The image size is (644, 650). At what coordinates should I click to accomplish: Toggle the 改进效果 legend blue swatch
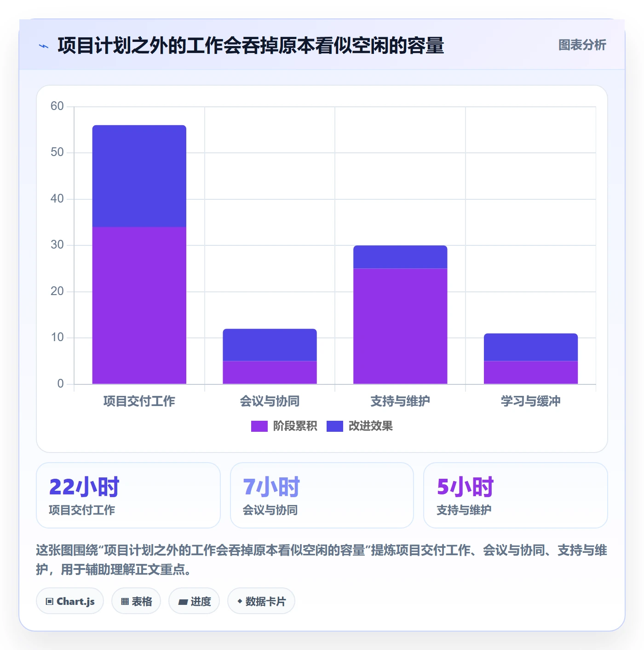click(334, 426)
